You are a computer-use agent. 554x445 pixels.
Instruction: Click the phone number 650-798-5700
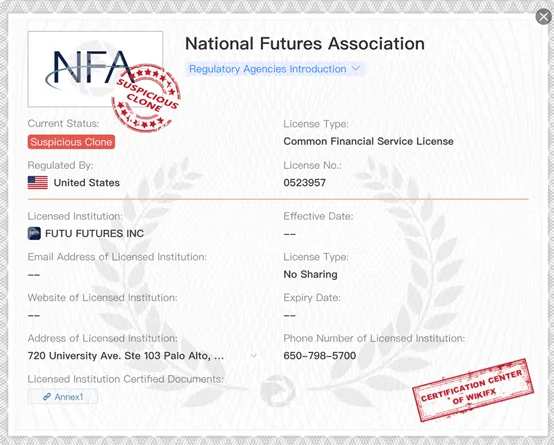pos(320,356)
